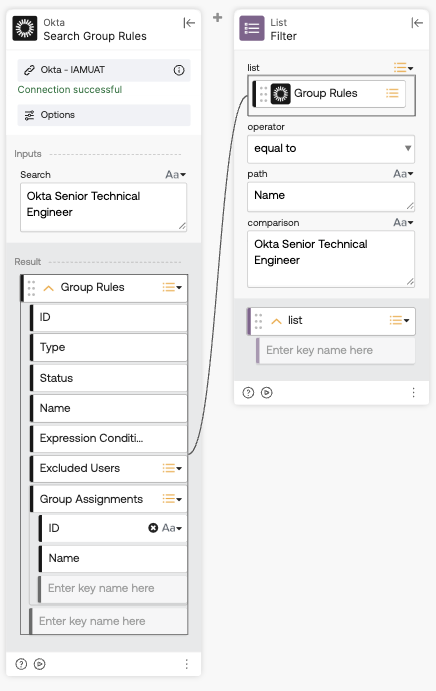This screenshot has height=691, width=436.
Task: Remove the Group Assignments ID field
Action: [153, 528]
